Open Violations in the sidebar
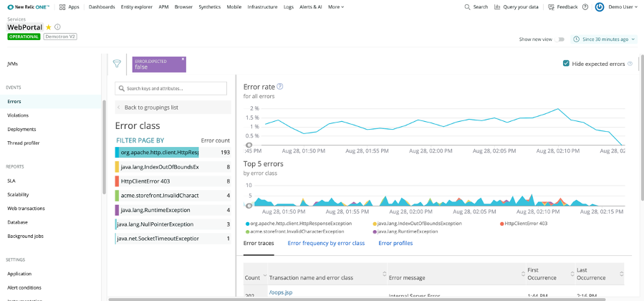Viewport: 644px width, 301px height. pos(18,115)
